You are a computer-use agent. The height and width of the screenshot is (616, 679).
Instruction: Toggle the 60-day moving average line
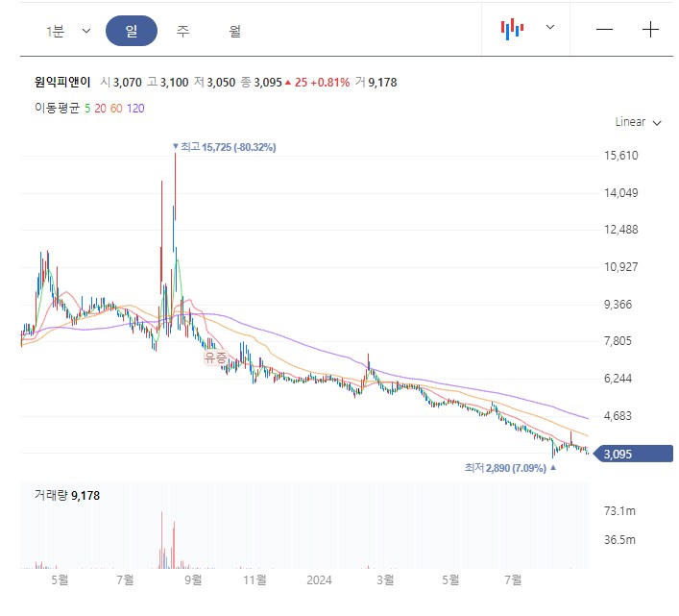click(116, 109)
